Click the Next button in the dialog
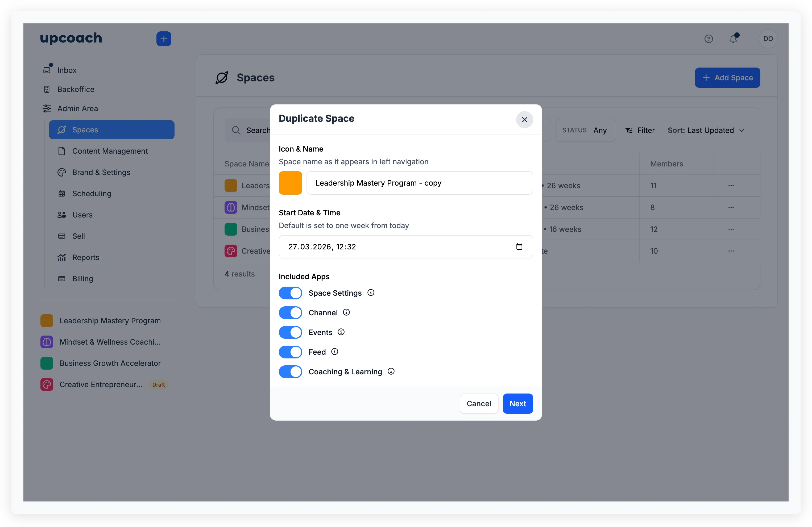812x527 pixels. [517, 403]
